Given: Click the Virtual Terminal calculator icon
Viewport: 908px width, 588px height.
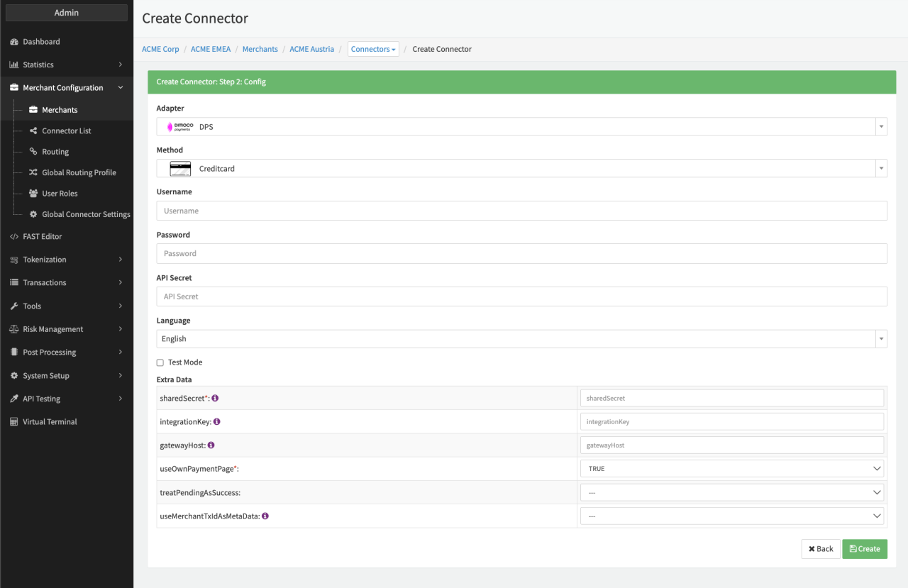Looking at the screenshot, I should [14, 422].
